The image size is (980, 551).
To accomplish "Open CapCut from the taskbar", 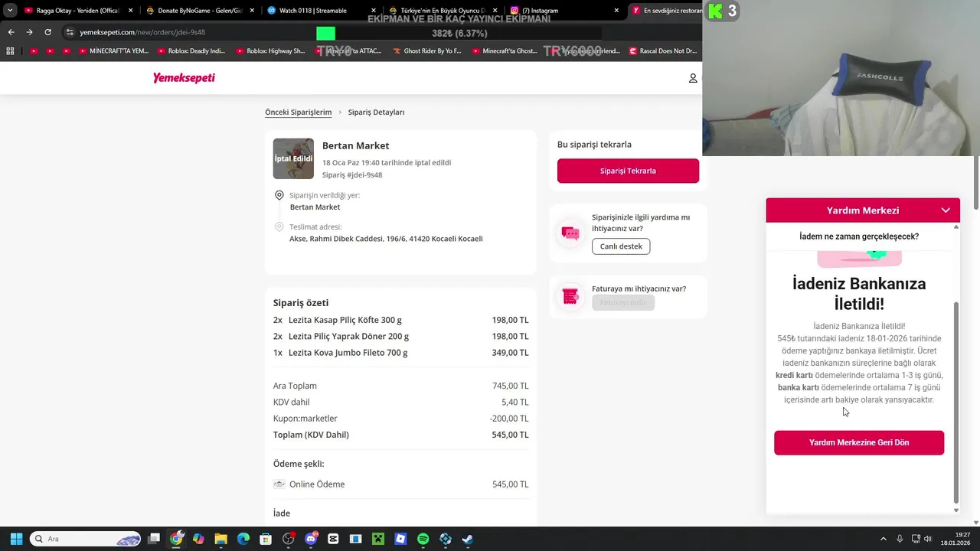I will pyautogui.click(x=333, y=539).
